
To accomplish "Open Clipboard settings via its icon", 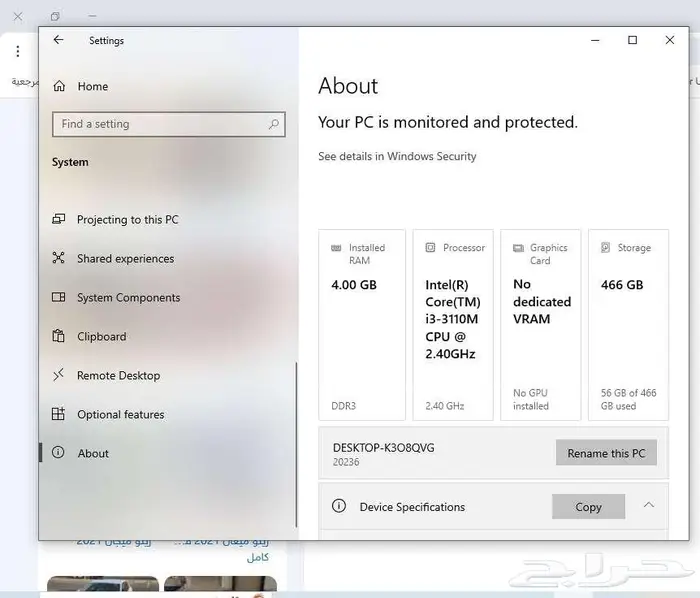I will [x=58, y=337].
